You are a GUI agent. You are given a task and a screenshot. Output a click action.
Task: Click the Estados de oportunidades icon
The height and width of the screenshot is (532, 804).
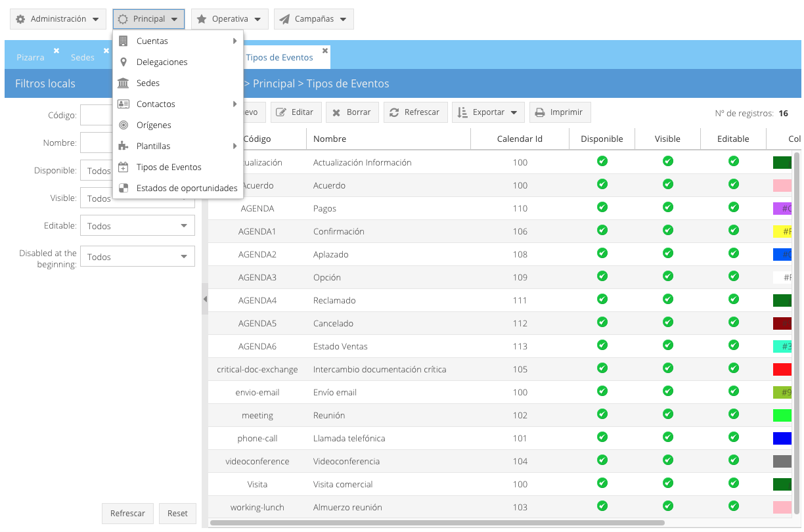coord(123,188)
